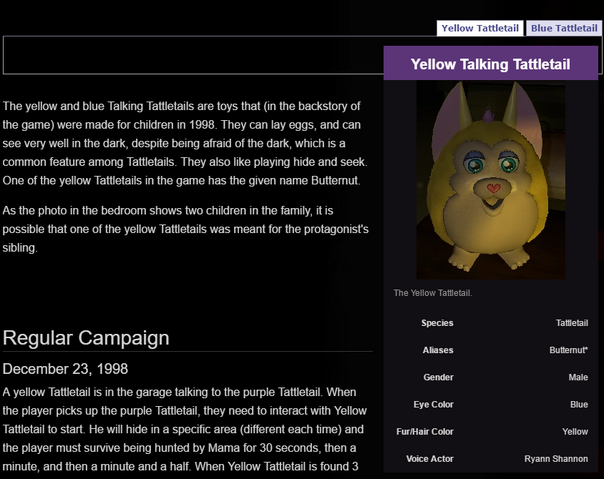Click the 'Regular Campaign' section heading
This screenshot has width=604, height=479.
(86, 338)
